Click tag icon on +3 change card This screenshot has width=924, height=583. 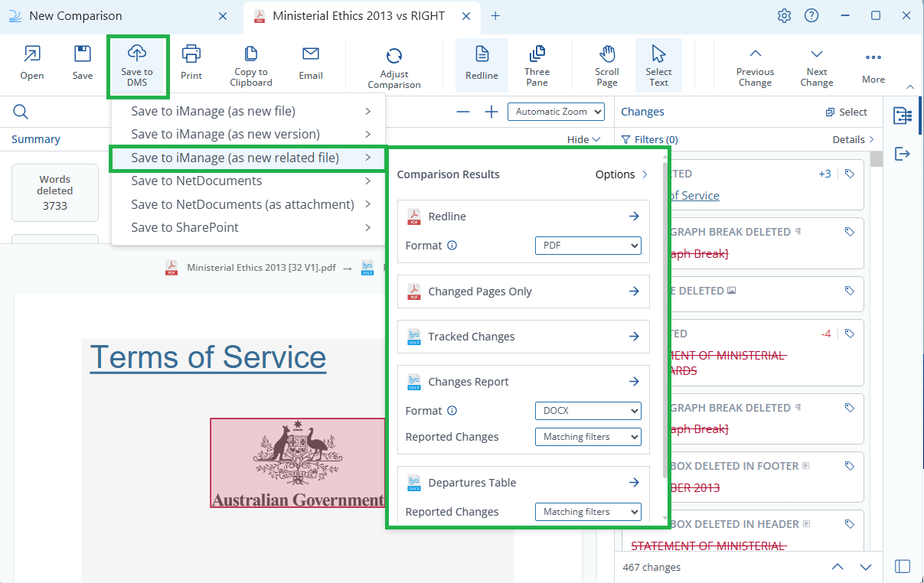(849, 174)
